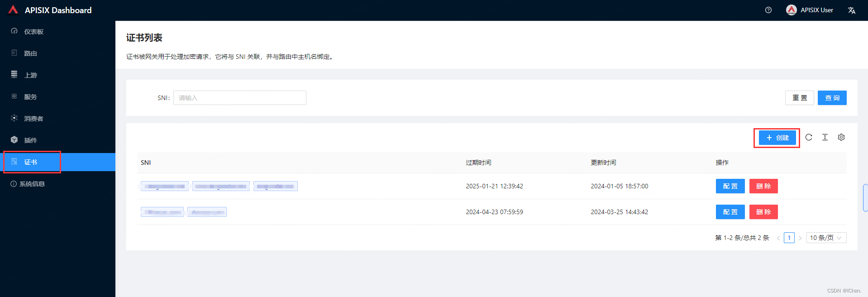Image resolution: width=868 pixels, height=297 pixels.
Task: Open the 插件 menu item
Action: point(57,140)
